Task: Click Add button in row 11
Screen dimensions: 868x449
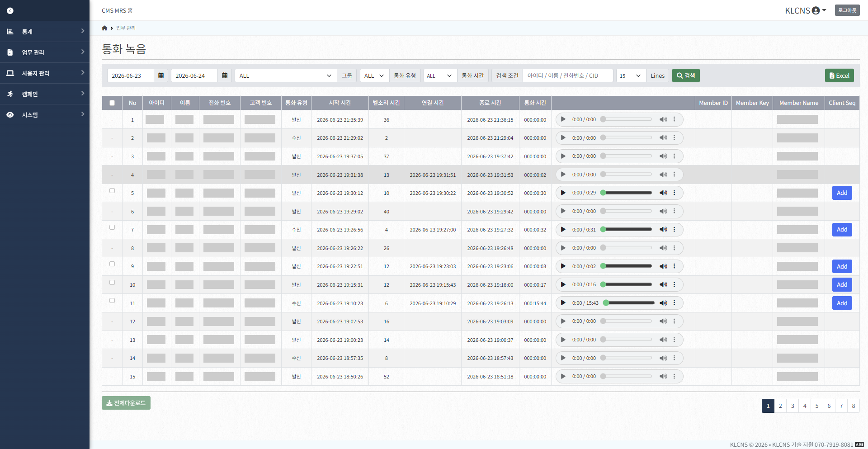Action: 842,303
